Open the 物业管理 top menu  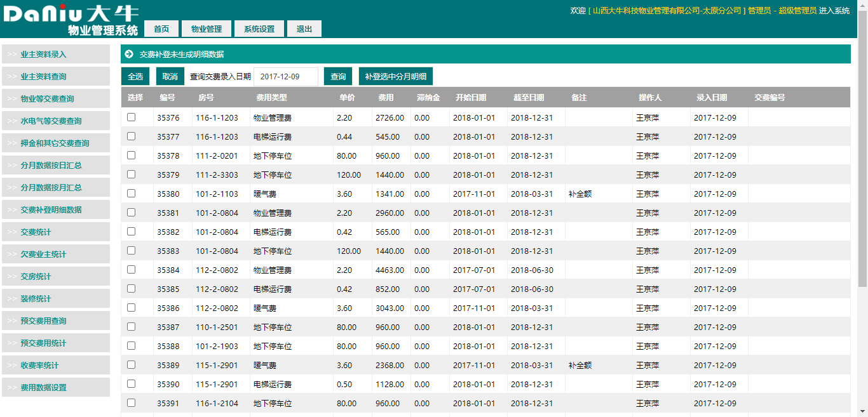207,29
